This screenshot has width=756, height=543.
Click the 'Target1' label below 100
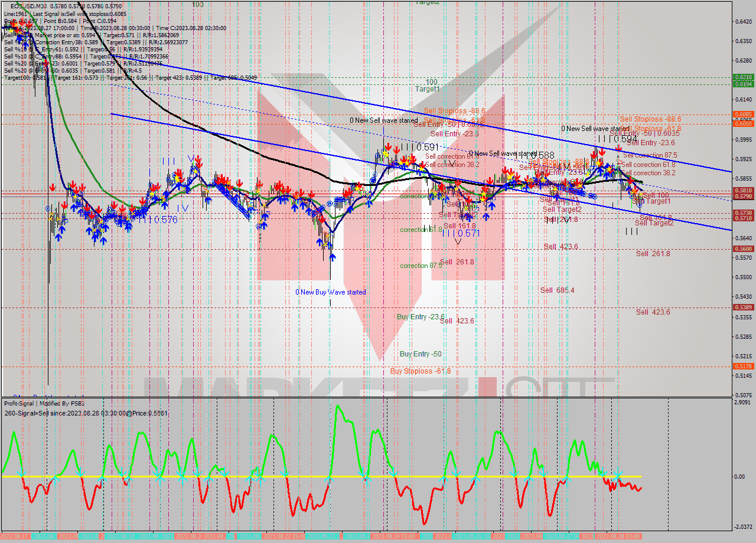tap(427, 89)
